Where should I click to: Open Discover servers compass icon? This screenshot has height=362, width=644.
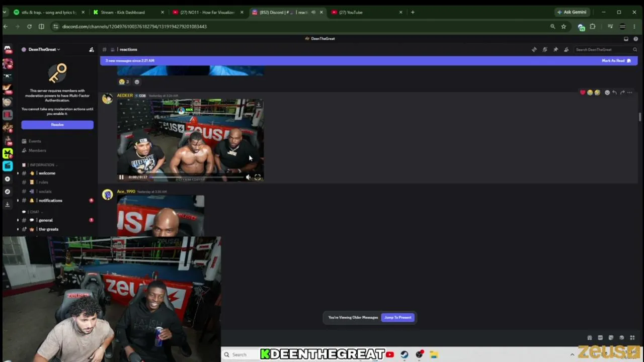8,192
